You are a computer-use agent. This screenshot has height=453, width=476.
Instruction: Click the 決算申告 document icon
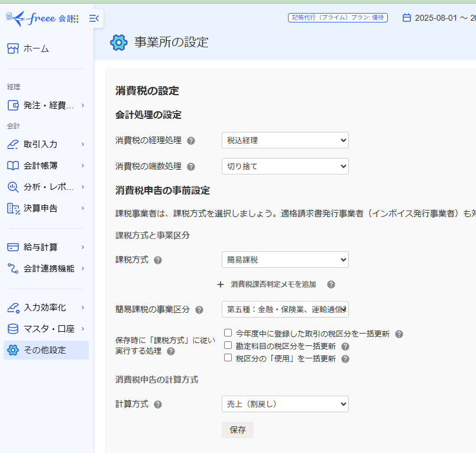click(13, 208)
